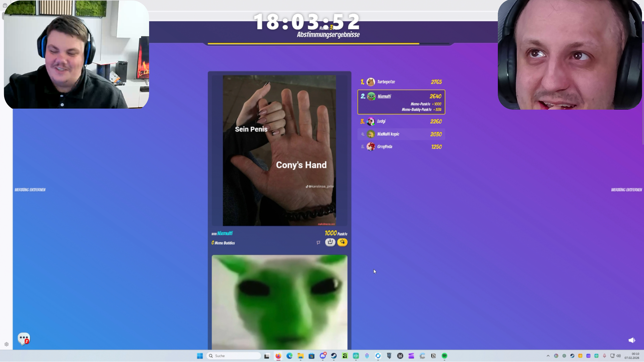Click the Ledgi player avatar

tap(371, 121)
